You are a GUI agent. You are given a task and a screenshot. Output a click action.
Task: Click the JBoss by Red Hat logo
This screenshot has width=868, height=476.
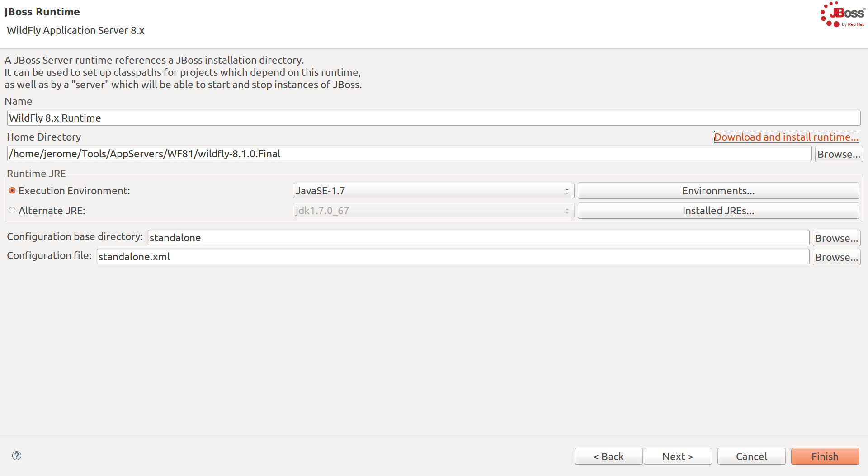843,14
